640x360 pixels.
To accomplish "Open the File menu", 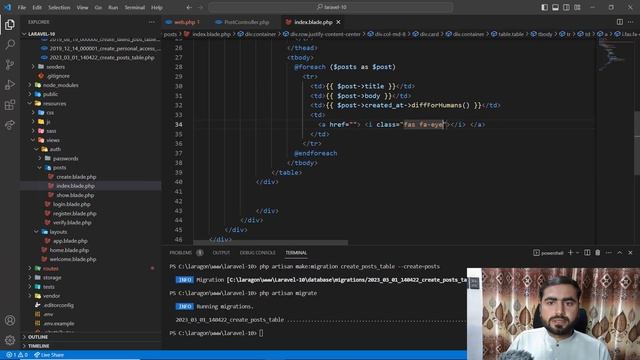I will tap(22, 7).
